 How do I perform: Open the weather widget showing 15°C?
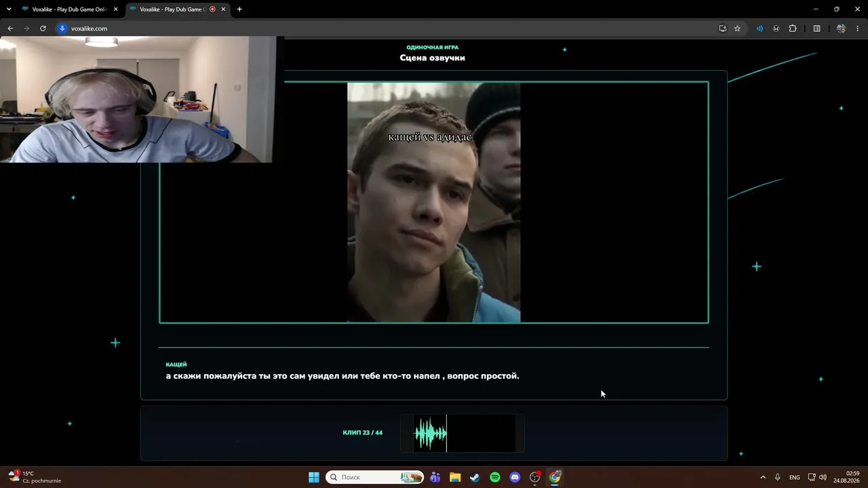[35, 477]
